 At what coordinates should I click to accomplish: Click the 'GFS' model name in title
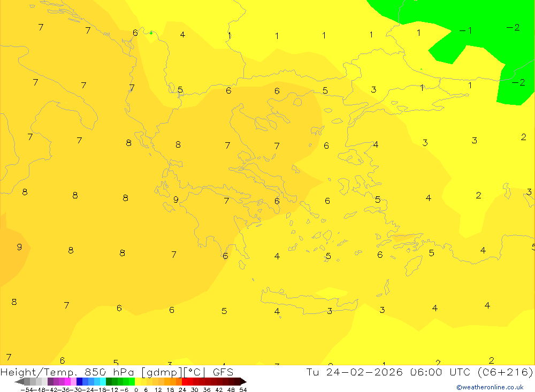(223, 372)
